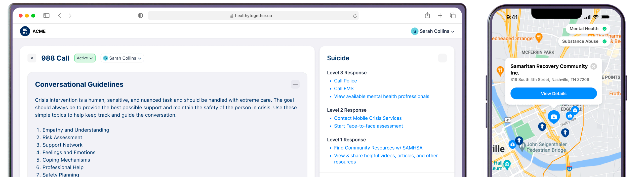Viewport: 644px width, 177px height.
Task: Click Contact Mobile Crisis Services
Action: 368,118
